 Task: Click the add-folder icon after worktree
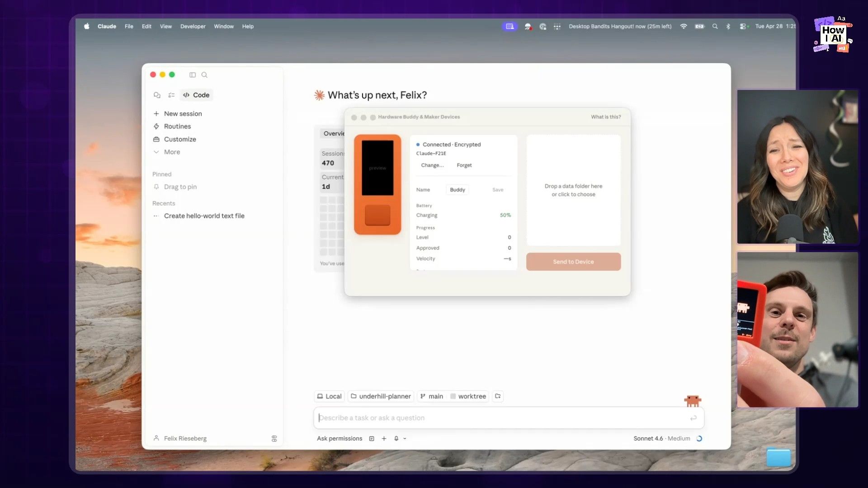tap(498, 396)
